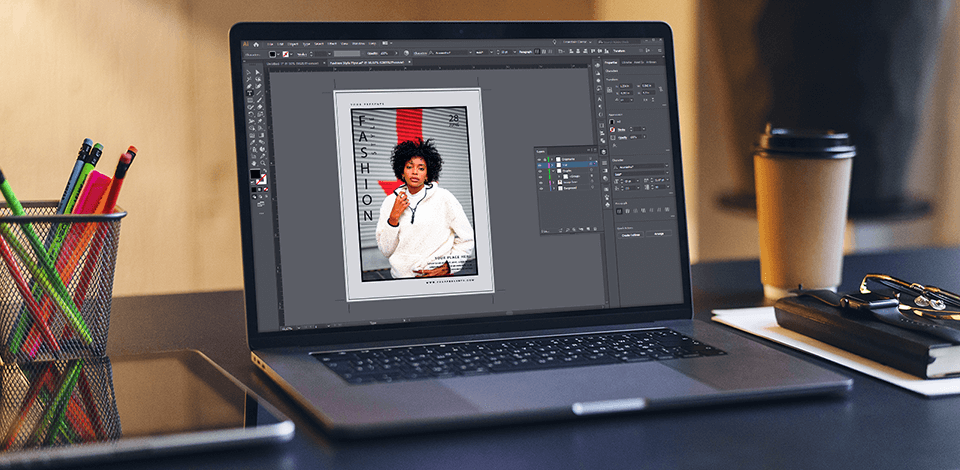Hide the Graphic layer eye icon
Screen dimensions: 960x470
tap(539, 171)
